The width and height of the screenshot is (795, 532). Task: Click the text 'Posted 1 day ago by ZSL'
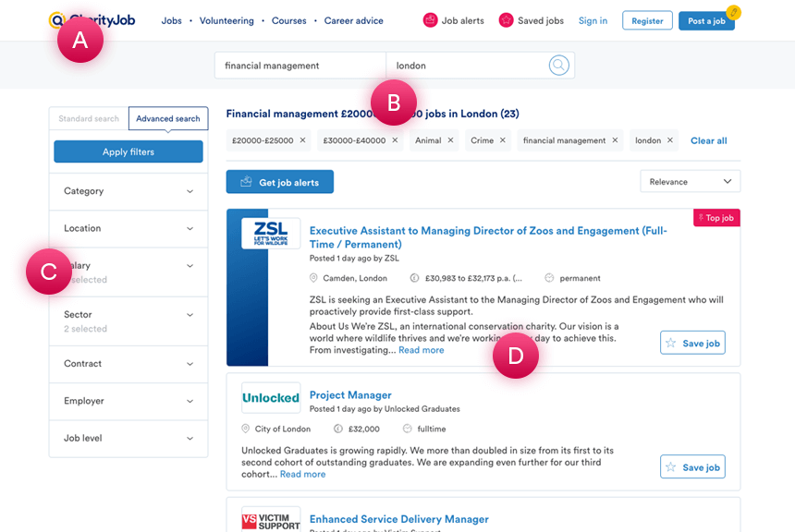tap(354, 259)
